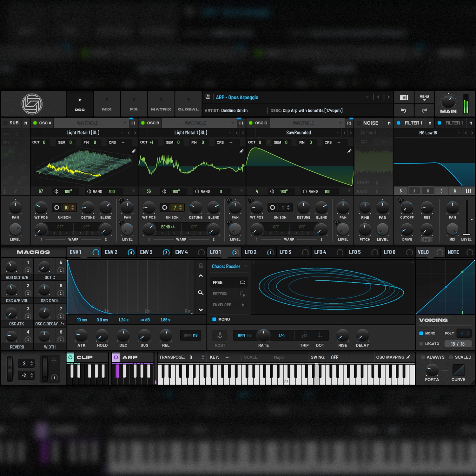The image size is (476, 476).
Task: Select FREE LFO trigger mode
Action: click(x=229, y=282)
